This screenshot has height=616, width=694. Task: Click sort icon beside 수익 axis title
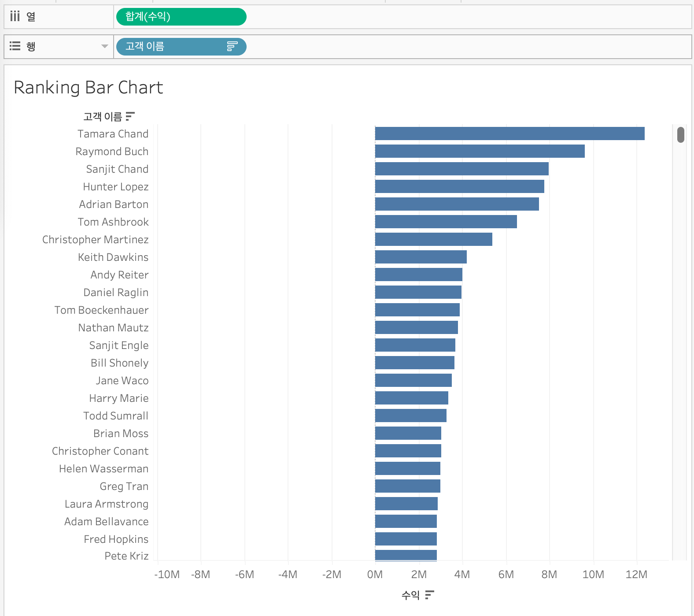pos(430,595)
